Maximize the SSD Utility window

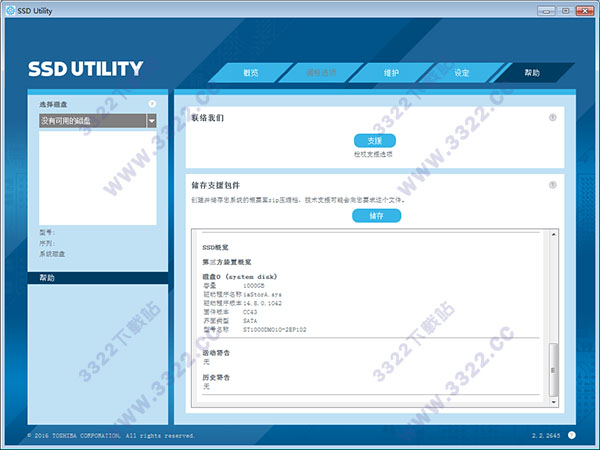pyautogui.click(x=566, y=11)
